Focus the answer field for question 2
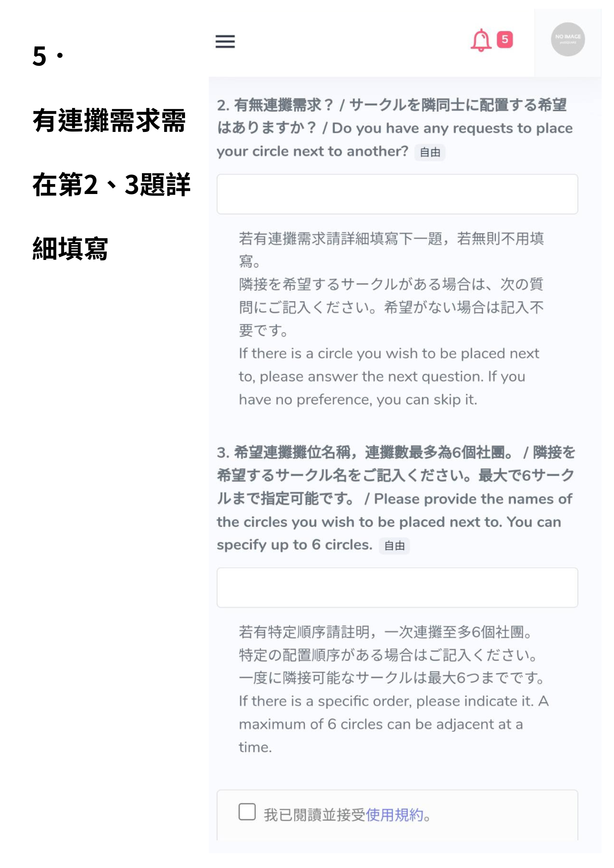This screenshot has height=868, width=614. pos(397,194)
